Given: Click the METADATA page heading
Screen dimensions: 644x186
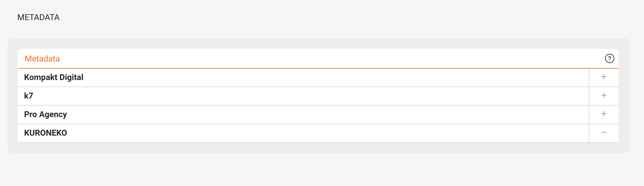Looking at the screenshot, I should 38,17.
